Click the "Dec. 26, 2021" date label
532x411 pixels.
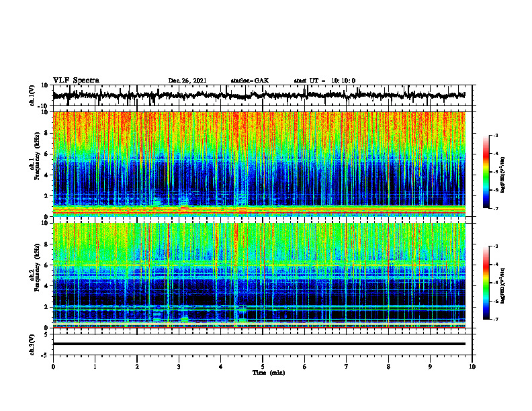pyautogui.click(x=187, y=81)
